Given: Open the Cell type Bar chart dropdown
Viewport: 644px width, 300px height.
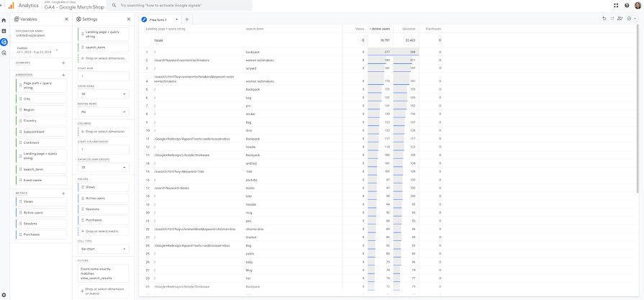Looking at the screenshot, I should point(104,249).
